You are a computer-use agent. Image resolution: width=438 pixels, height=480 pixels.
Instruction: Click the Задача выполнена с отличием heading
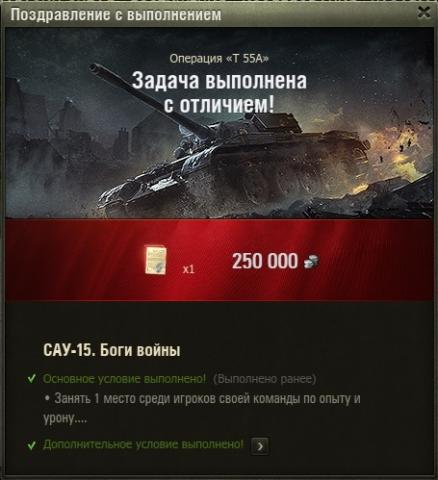pos(219,93)
